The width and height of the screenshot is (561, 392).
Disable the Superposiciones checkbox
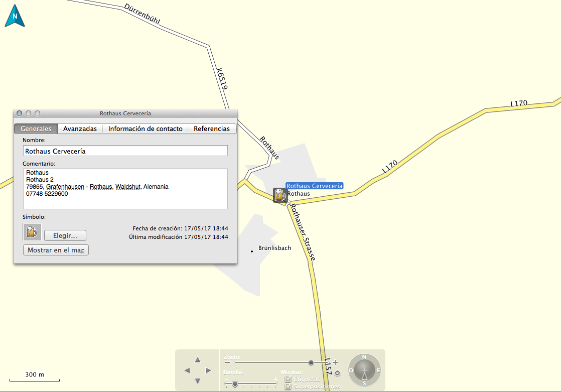pyautogui.click(x=288, y=386)
